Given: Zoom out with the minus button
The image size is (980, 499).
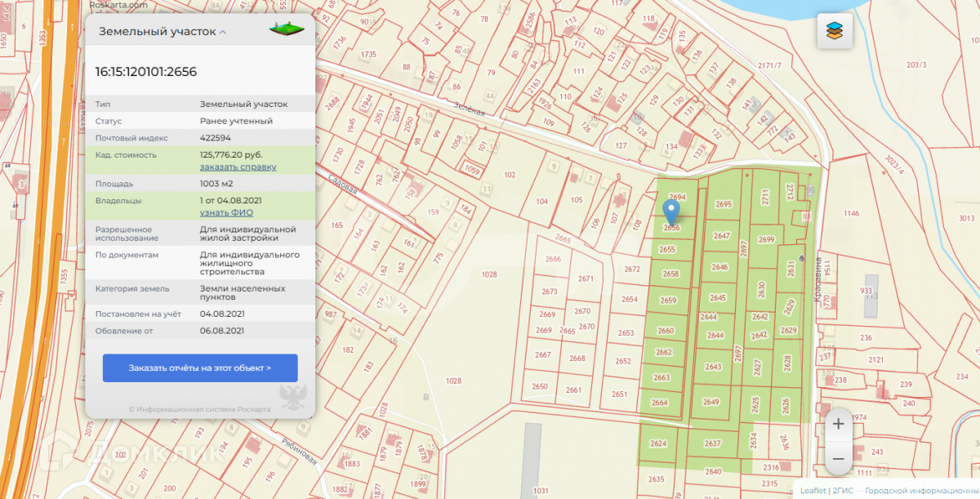Looking at the screenshot, I should 838,459.
